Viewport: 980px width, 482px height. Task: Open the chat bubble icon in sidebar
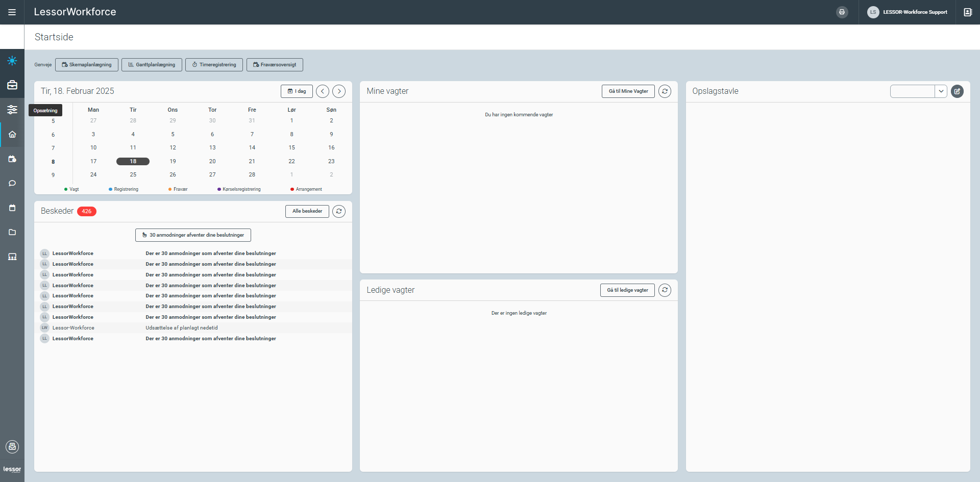coord(12,183)
